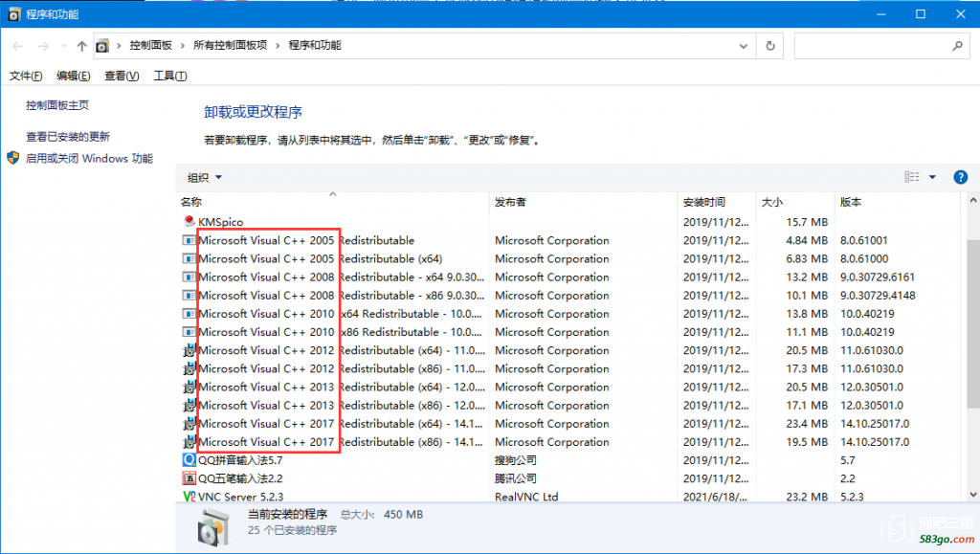Click the address bar control panel icon
980x554 pixels.
102,46
